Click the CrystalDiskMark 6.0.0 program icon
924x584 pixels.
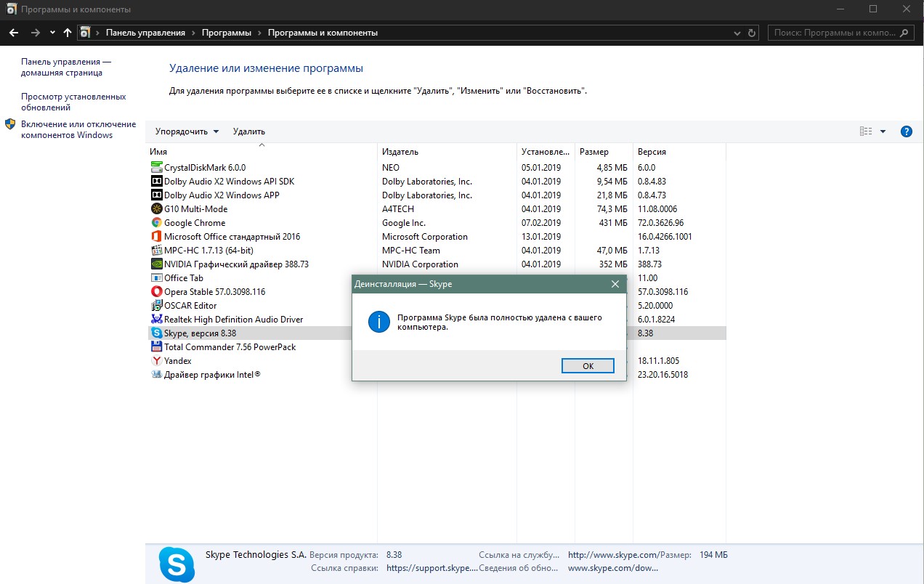(156, 168)
